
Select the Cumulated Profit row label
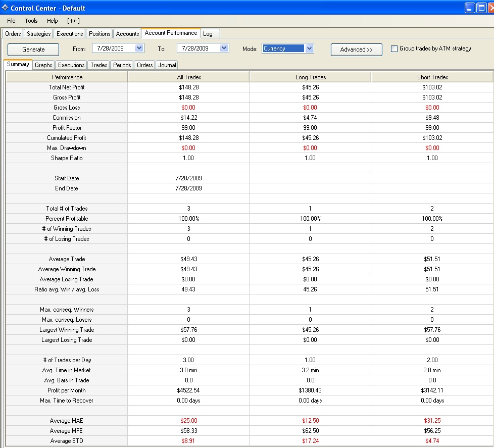(67, 138)
